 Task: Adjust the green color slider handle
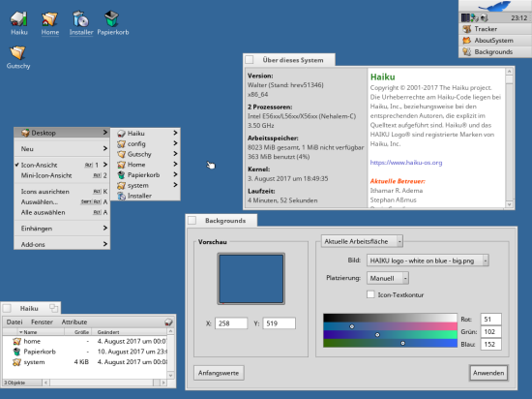tap(377, 335)
